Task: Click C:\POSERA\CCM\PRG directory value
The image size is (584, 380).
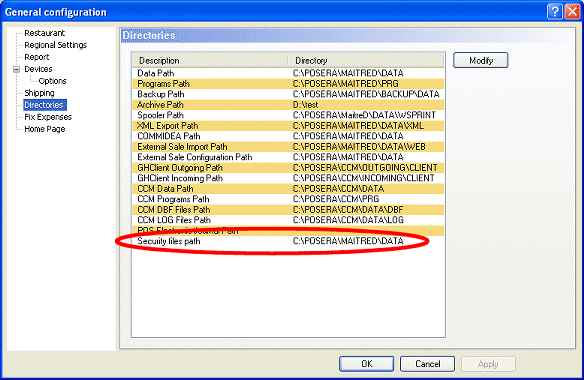Action: [336, 199]
